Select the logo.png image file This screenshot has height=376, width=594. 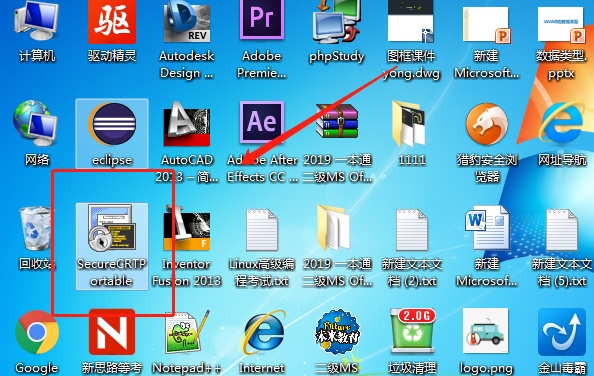coord(486,331)
